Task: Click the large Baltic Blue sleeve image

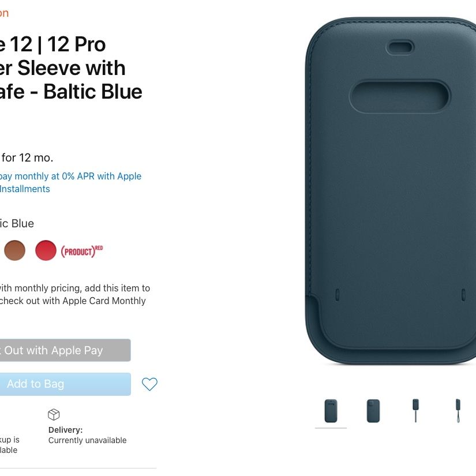Action: tap(391, 190)
